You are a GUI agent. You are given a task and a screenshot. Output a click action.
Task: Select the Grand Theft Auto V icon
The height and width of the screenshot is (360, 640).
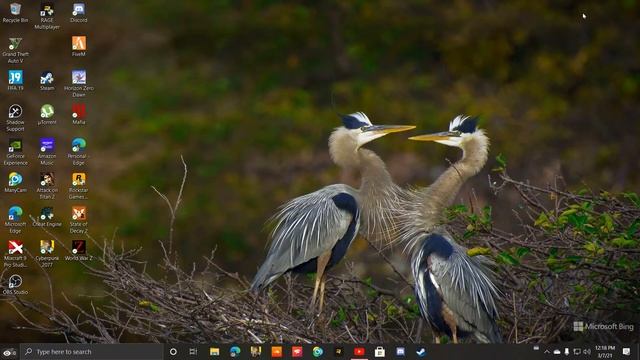(x=15, y=50)
